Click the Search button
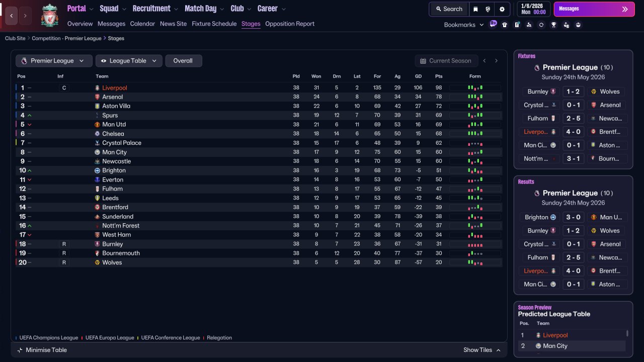 click(449, 9)
